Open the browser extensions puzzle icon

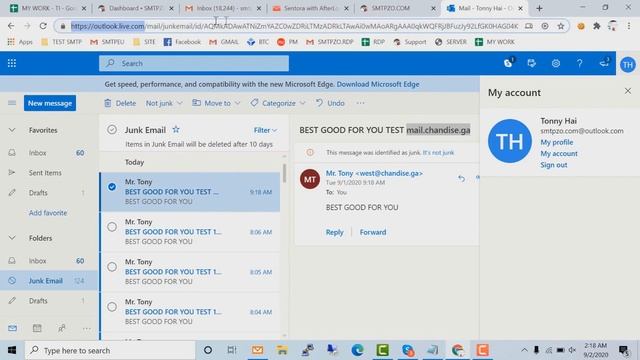(597, 26)
